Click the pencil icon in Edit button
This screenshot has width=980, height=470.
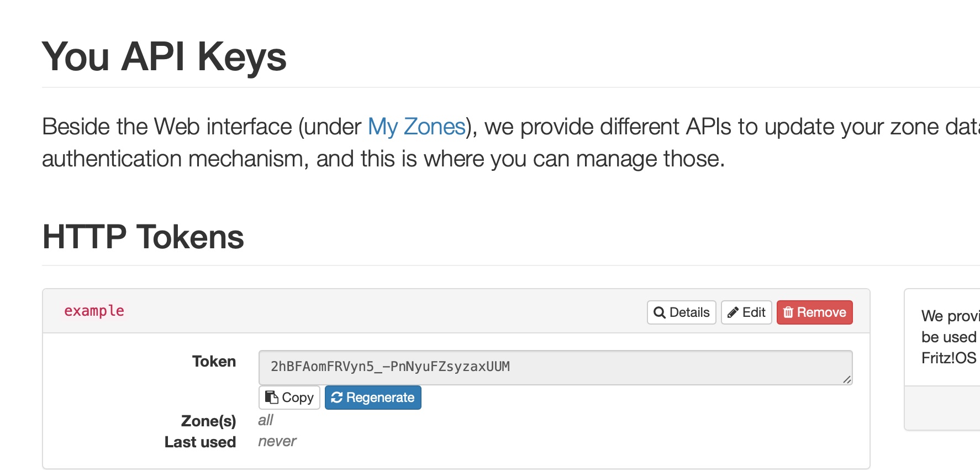click(x=733, y=313)
